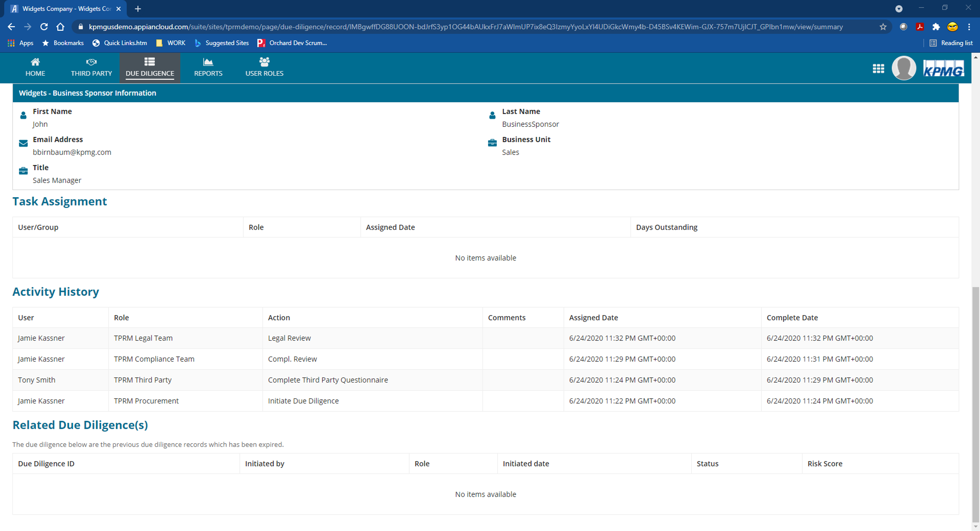Reload the page
The image size is (980, 531).
(x=44, y=27)
